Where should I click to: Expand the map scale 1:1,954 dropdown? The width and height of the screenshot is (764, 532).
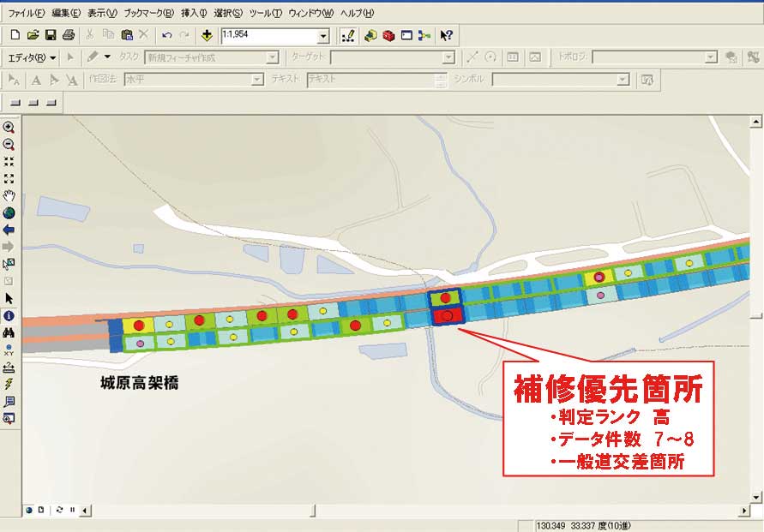pyautogui.click(x=323, y=36)
